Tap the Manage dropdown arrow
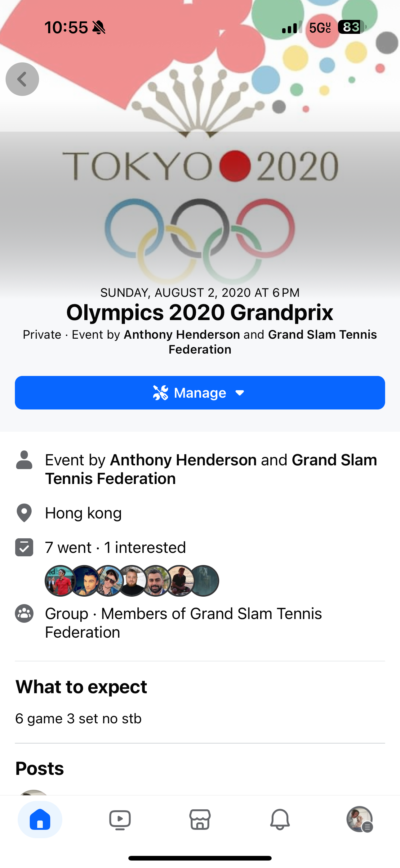The width and height of the screenshot is (400, 868). coord(240,393)
